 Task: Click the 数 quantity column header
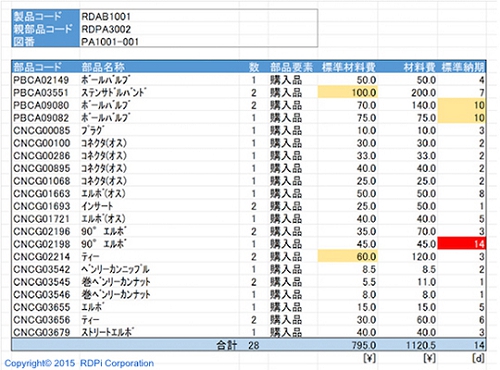[254, 67]
